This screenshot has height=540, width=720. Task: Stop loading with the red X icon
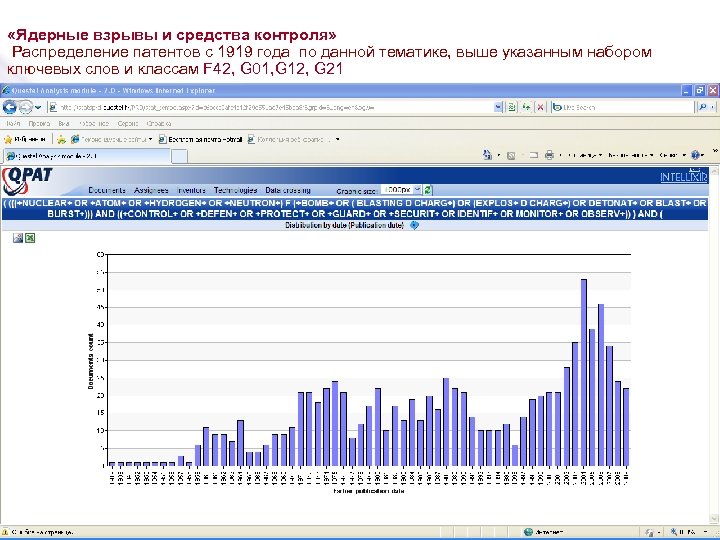[x=540, y=107]
